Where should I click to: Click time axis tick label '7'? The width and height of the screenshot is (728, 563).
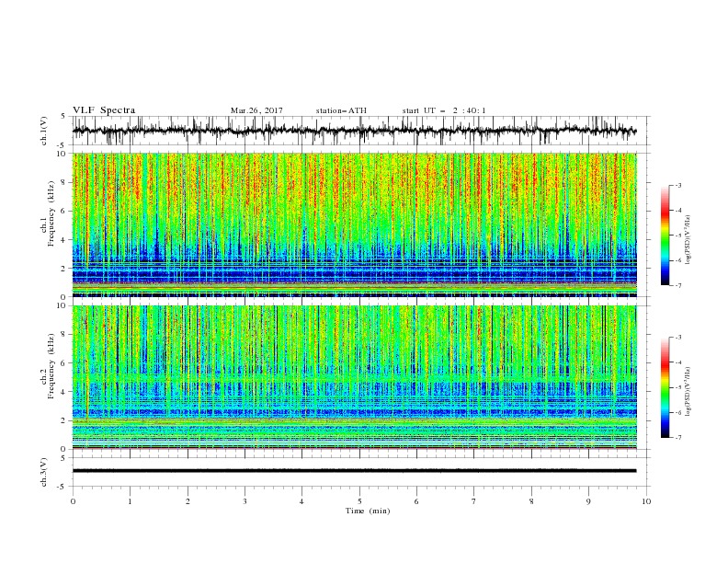pos(474,501)
